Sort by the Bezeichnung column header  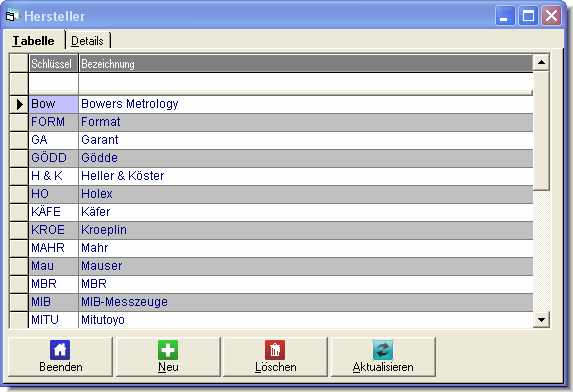pos(306,64)
